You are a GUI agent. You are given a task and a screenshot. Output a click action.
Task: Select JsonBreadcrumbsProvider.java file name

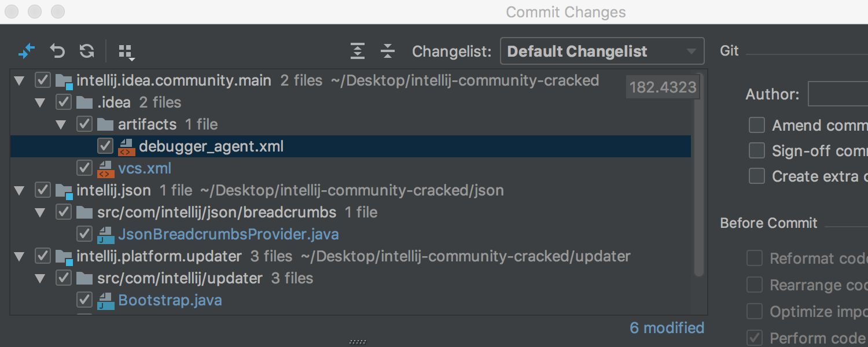pos(229,235)
